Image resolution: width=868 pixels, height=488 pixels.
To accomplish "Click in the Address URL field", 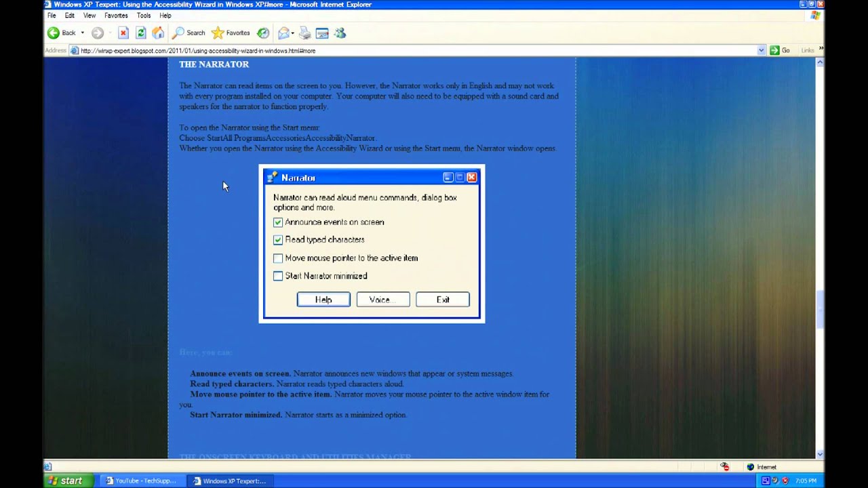I will coord(417,50).
